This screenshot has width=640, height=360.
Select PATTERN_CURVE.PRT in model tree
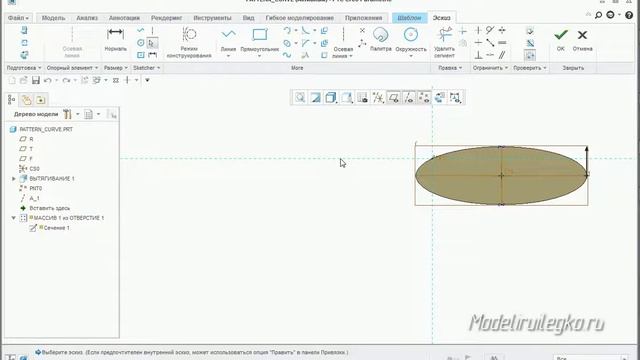point(41,129)
